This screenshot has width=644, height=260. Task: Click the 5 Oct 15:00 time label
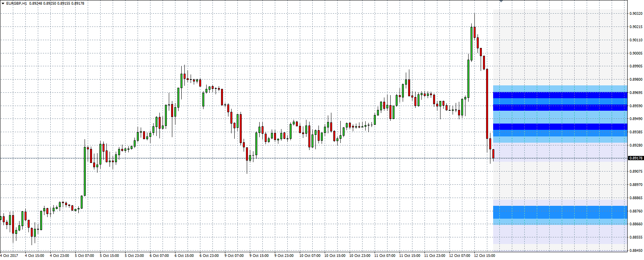(x=110, y=256)
